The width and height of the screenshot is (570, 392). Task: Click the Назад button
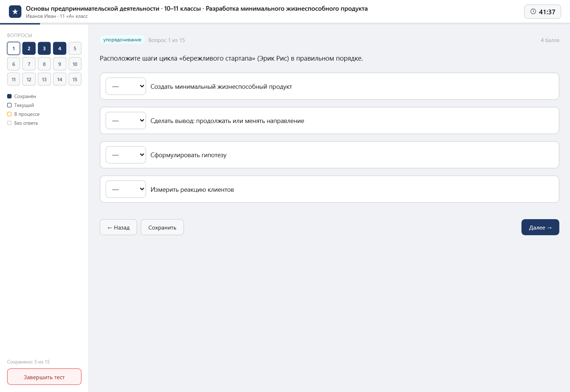click(118, 227)
